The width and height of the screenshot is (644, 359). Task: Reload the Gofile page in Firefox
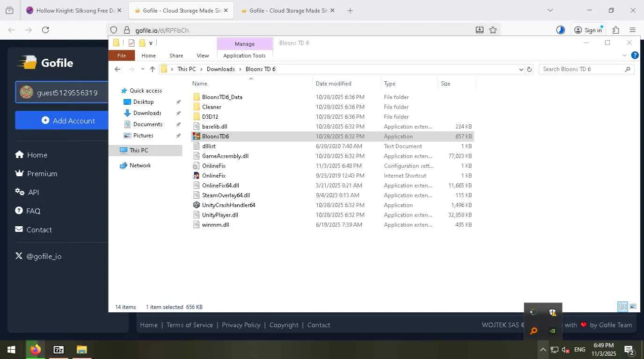[x=45, y=30]
